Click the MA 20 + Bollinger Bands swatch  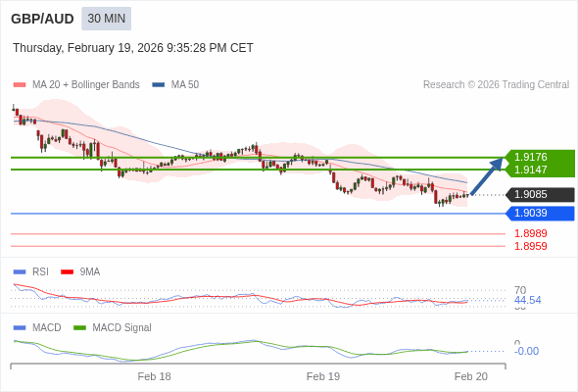pos(20,85)
